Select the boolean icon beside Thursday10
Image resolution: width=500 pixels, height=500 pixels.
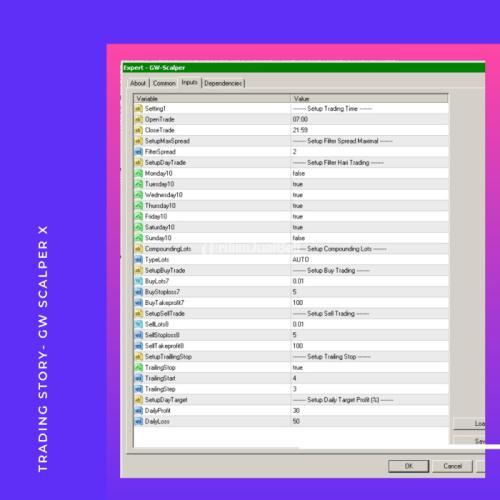139,206
